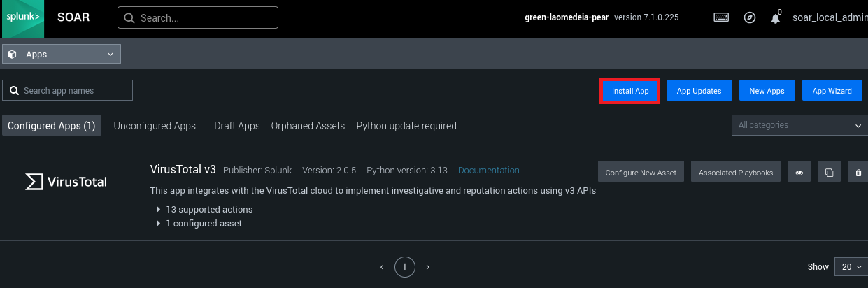Open the VirusTotal Documentation link
Image resolution: width=868 pixels, height=288 pixels.
click(488, 170)
